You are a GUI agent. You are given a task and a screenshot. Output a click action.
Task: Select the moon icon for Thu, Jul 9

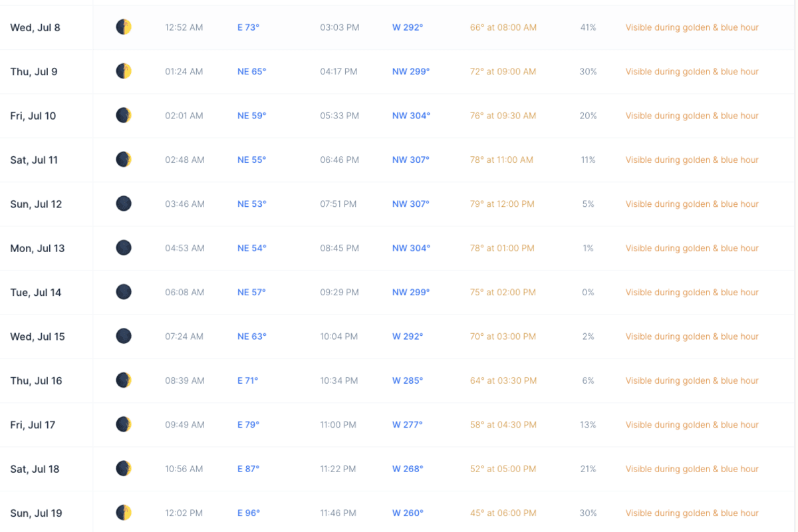click(x=124, y=71)
